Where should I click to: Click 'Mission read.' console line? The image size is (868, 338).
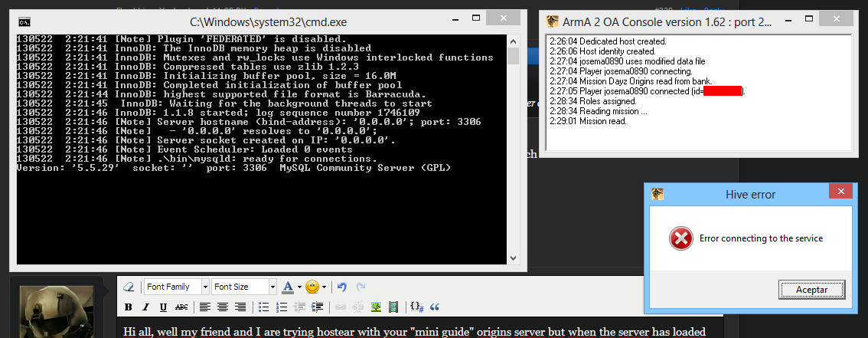coord(589,121)
